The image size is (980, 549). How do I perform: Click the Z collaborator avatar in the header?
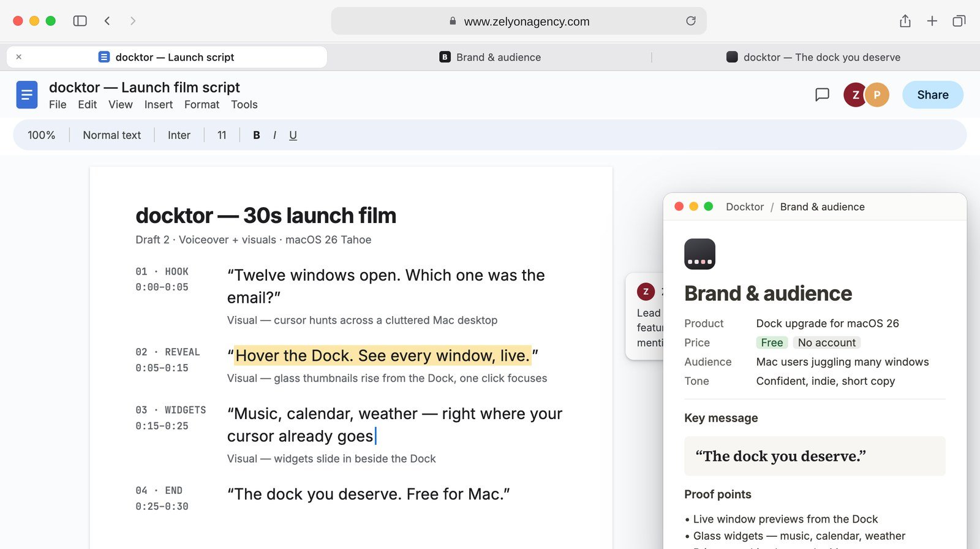coord(855,94)
